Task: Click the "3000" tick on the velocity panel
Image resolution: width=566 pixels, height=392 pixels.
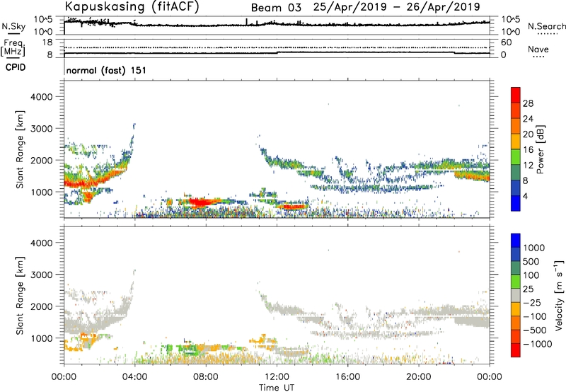Action: click(42, 275)
